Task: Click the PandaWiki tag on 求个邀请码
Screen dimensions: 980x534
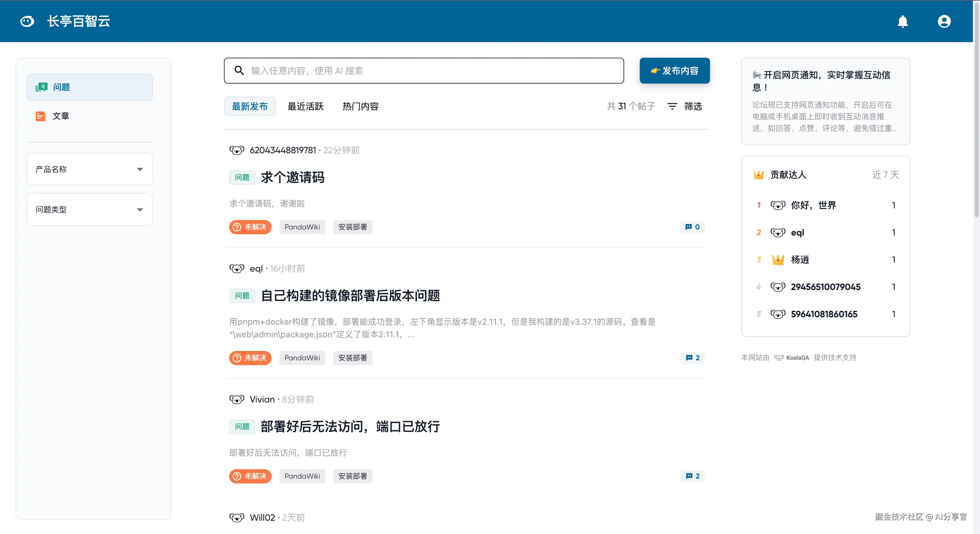Action: [x=302, y=227]
